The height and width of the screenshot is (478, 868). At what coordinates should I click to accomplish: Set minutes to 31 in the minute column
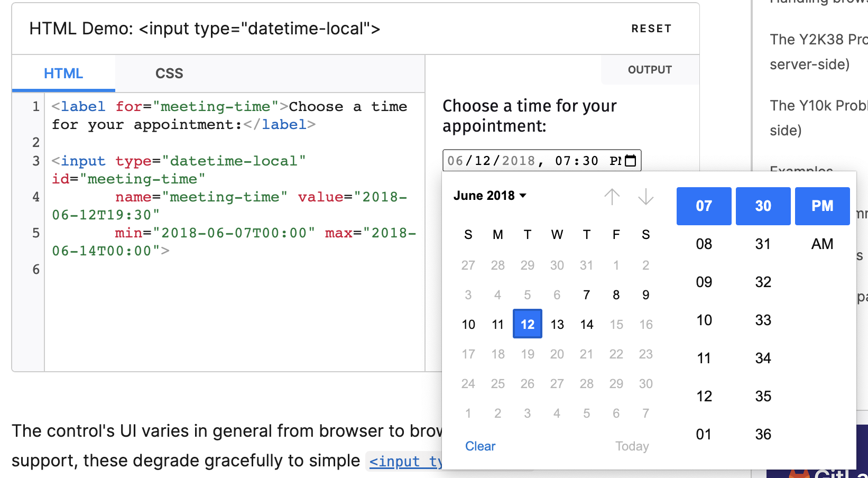pyautogui.click(x=763, y=244)
